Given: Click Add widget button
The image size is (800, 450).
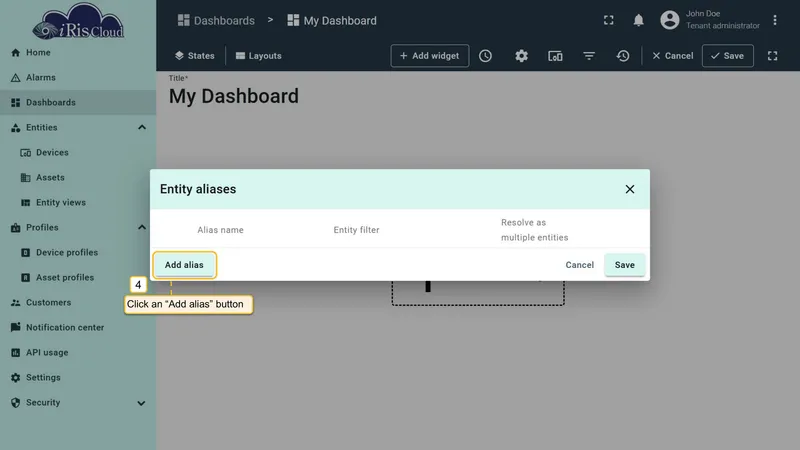Looking at the screenshot, I should (430, 56).
